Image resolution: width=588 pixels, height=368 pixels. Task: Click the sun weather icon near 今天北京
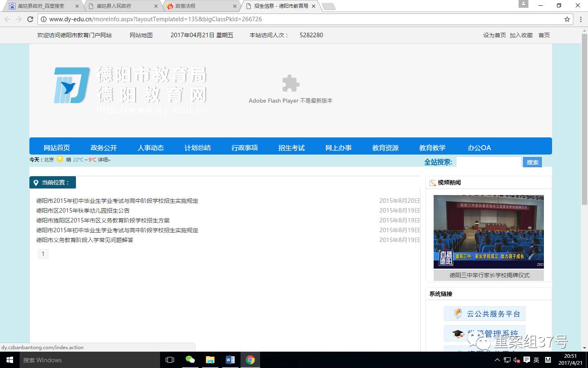point(59,159)
